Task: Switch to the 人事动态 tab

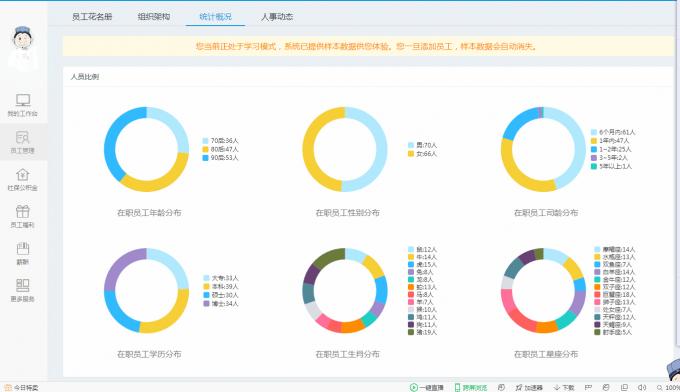Action: pyautogui.click(x=277, y=16)
